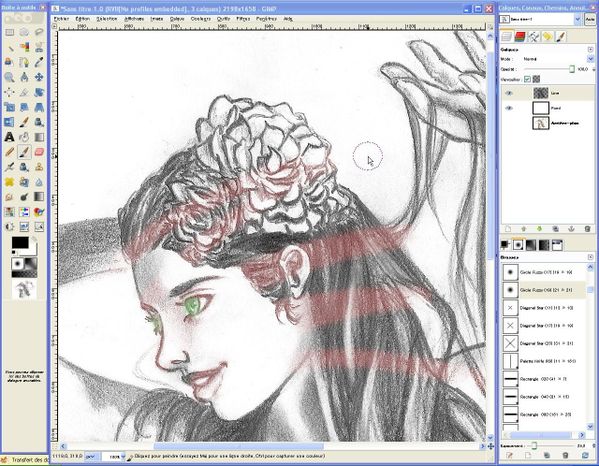Open the layer Mode dropdown
This screenshot has height=466, width=599.
(x=591, y=59)
